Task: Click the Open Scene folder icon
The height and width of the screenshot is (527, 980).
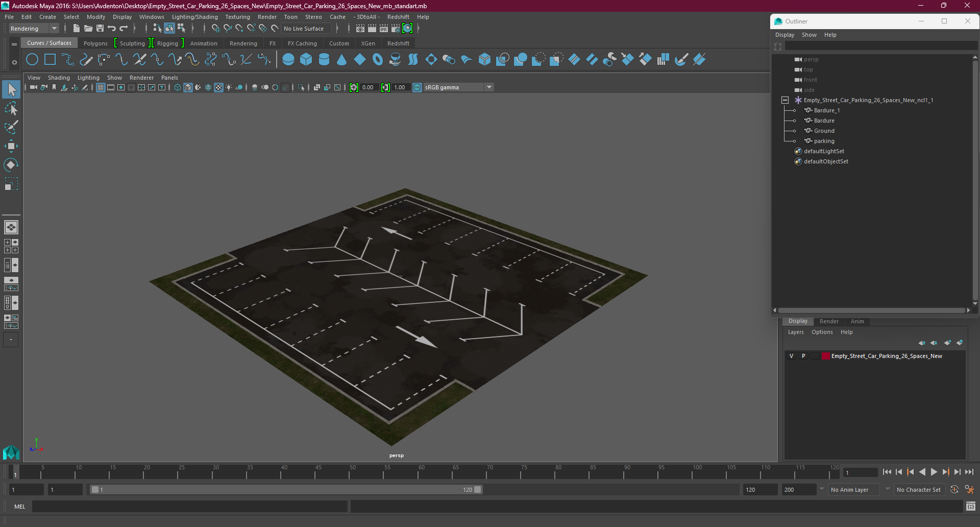Action: tap(88, 29)
